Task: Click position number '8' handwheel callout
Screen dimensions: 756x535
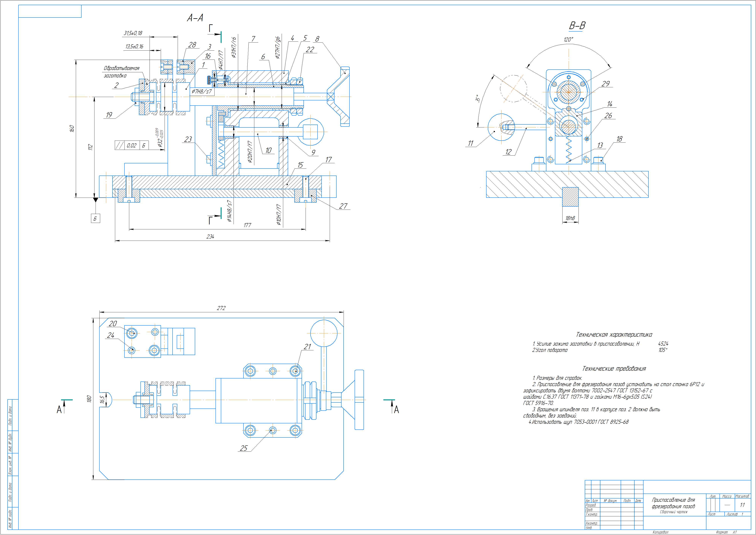Action: [317, 39]
